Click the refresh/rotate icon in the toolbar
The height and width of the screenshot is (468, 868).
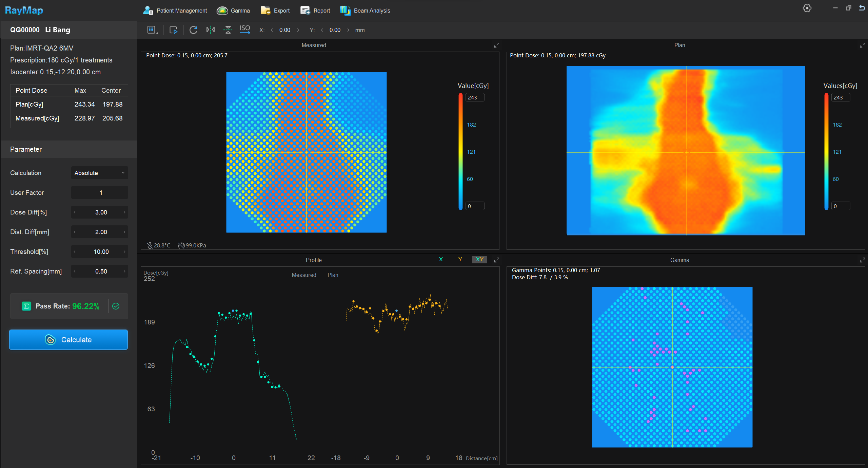pyautogui.click(x=193, y=30)
